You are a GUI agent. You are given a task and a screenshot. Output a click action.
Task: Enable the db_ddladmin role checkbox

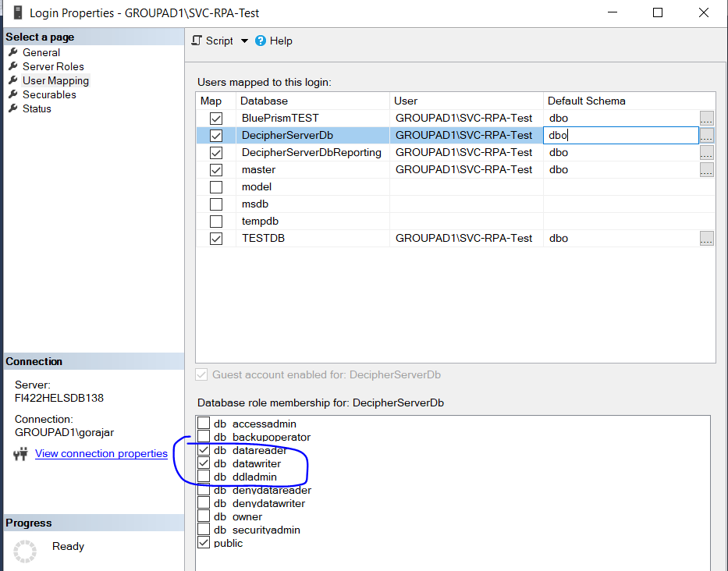(204, 477)
